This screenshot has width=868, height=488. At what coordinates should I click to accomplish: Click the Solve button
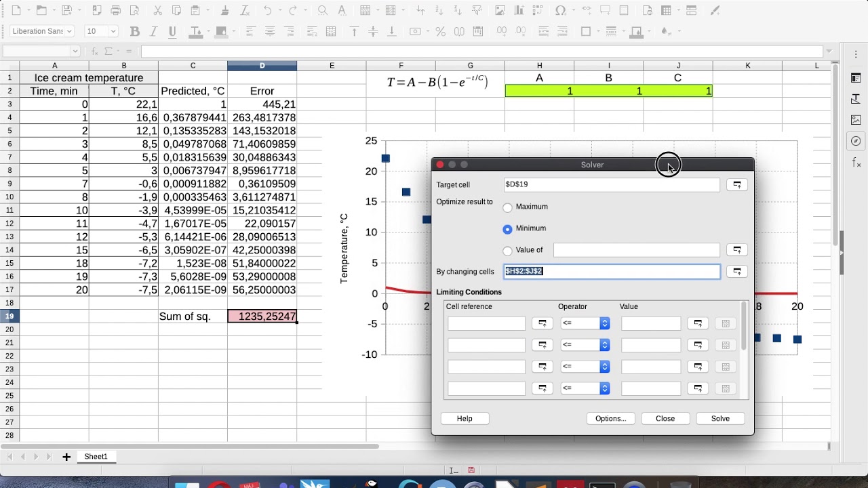click(x=720, y=418)
